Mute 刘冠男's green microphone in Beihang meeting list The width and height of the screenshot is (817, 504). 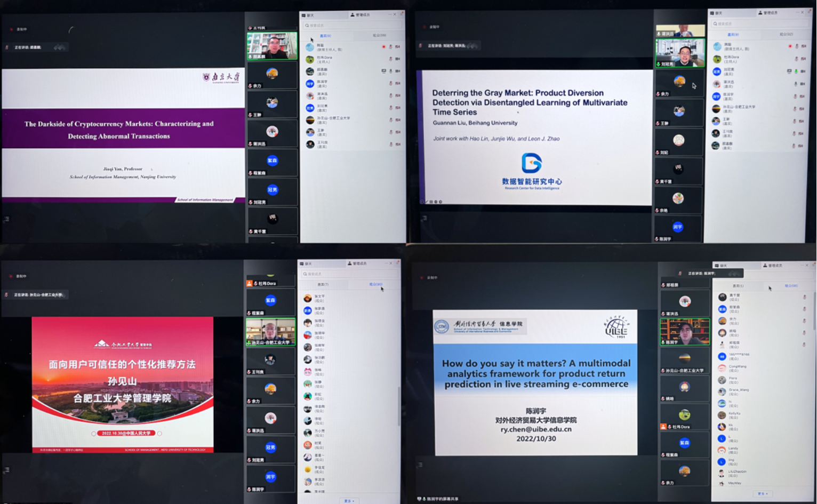pyautogui.click(x=796, y=71)
